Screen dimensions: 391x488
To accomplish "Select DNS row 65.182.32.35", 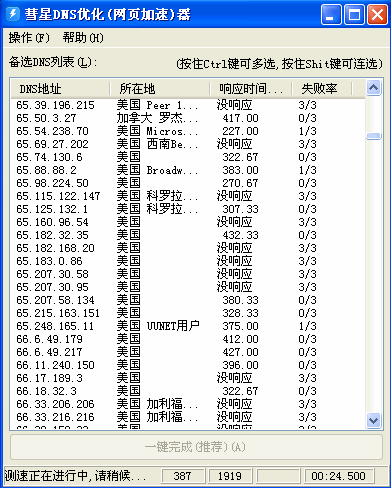I will [188, 235].
